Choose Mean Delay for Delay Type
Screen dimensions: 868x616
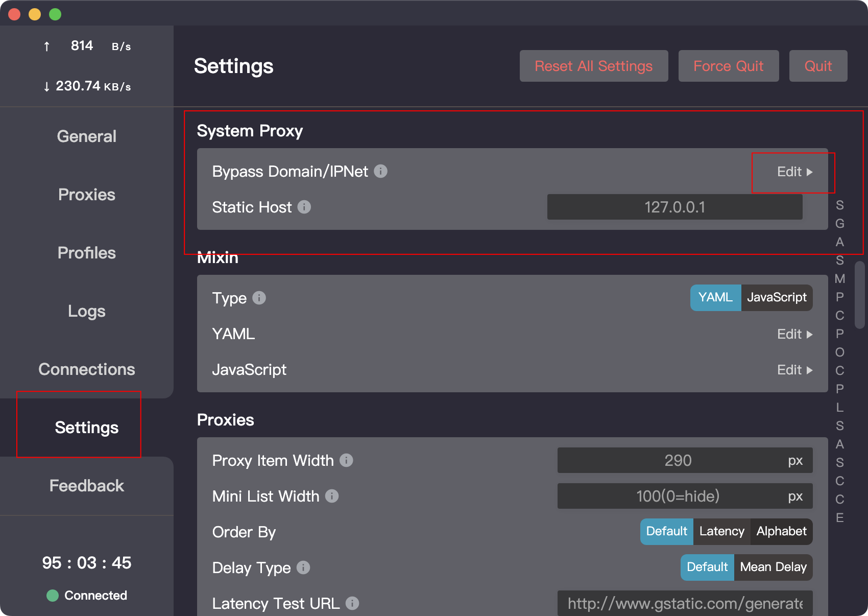pyautogui.click(x=773, y=567)
